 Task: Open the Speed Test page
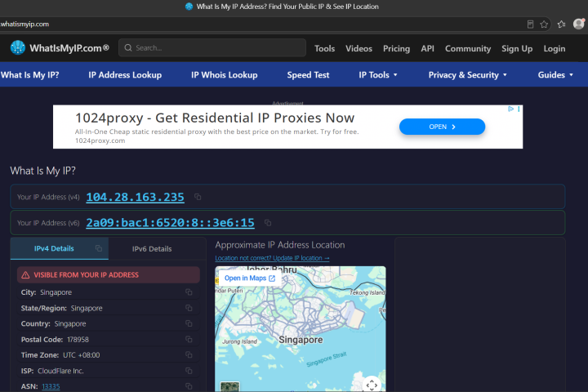pos(308,75)
